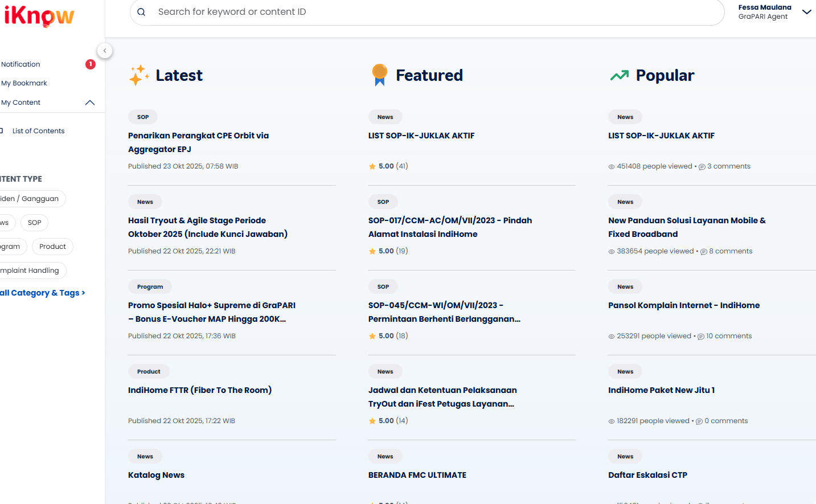Open List of Contents
The width and height of the screenshot is (816, 504).
pyautogui.click(x=38, y=131)
